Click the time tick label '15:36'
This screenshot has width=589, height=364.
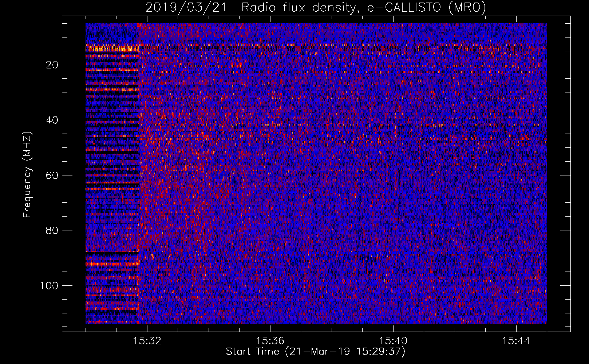pyautogui.click(x=270, y=341)
